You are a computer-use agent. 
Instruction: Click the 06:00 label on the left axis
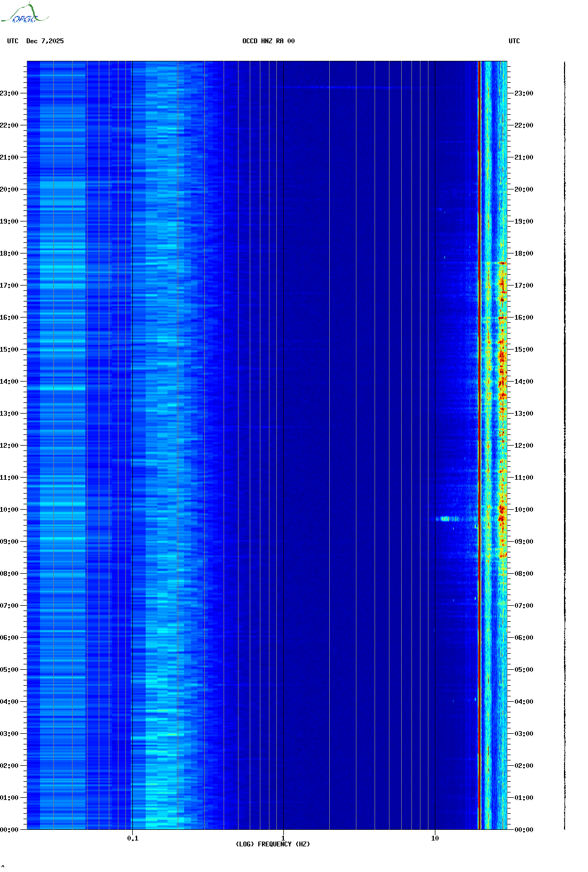click(9, 638)
